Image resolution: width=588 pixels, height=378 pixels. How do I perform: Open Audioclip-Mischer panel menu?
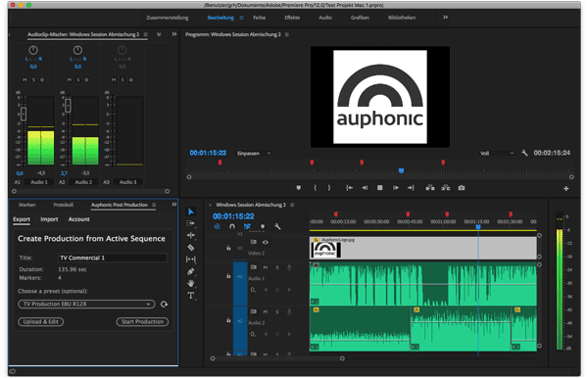coord(145,34)
